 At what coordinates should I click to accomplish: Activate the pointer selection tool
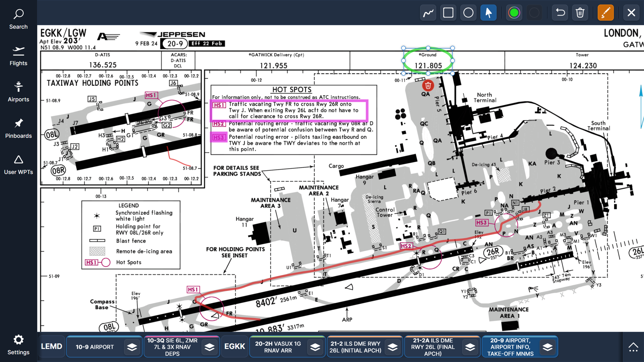[x=488, y=12]
